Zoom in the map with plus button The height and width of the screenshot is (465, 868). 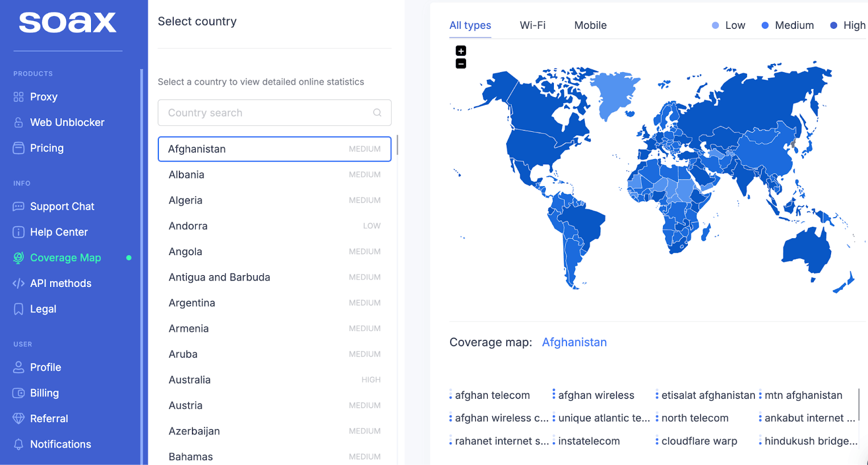(x=461, y=51)
